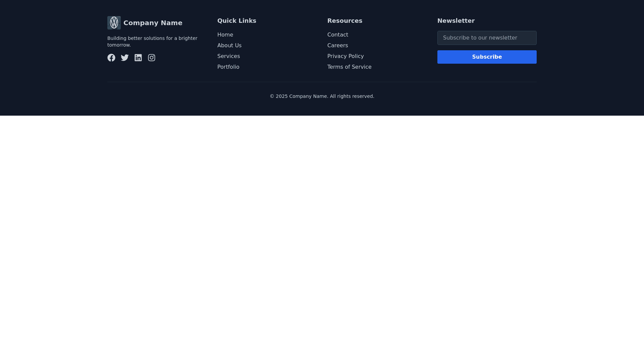Viewport: 644px width, 362px height.
Task: Open the Facebook social icon
Action: pyautogui.click(x=111, y=58)
